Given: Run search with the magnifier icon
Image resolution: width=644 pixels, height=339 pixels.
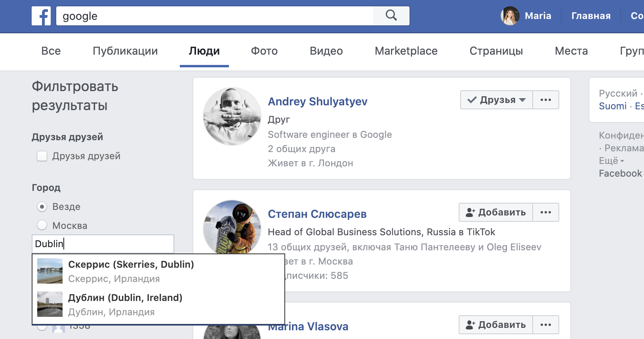Looking at the screenshot, I should click(391, 16).
